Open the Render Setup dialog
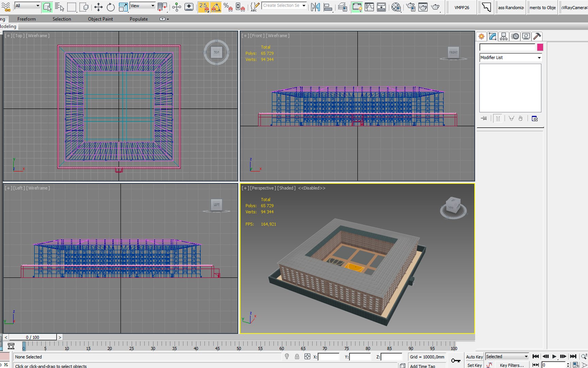Screen dimensions: 588x368 [411, 7]
